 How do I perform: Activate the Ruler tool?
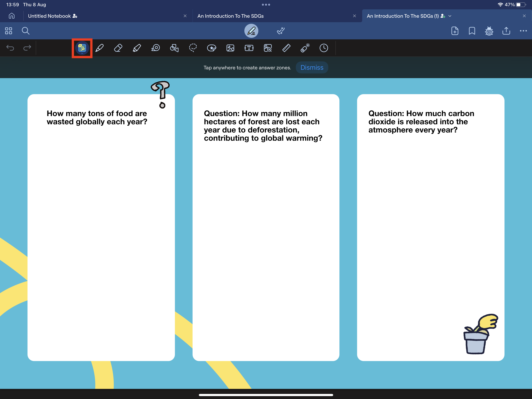click(x=286, y=48)
